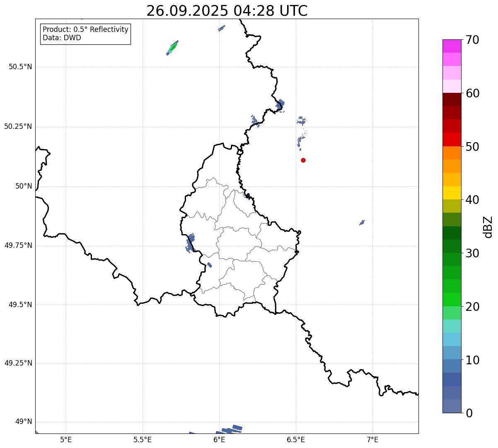498x448 pixels.
Task: Click the green radar echo near 50.5°N
Action: (x=172, y=48)
